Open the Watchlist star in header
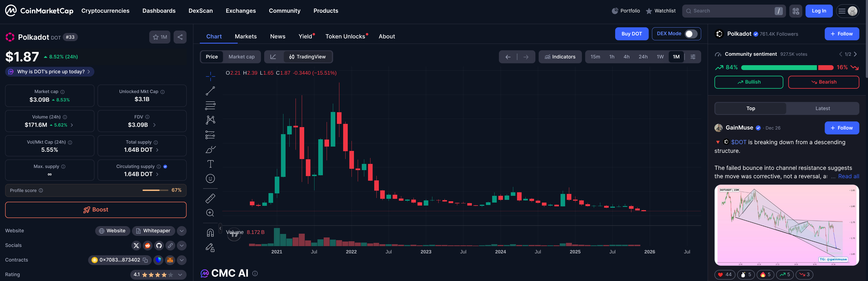 649,11
